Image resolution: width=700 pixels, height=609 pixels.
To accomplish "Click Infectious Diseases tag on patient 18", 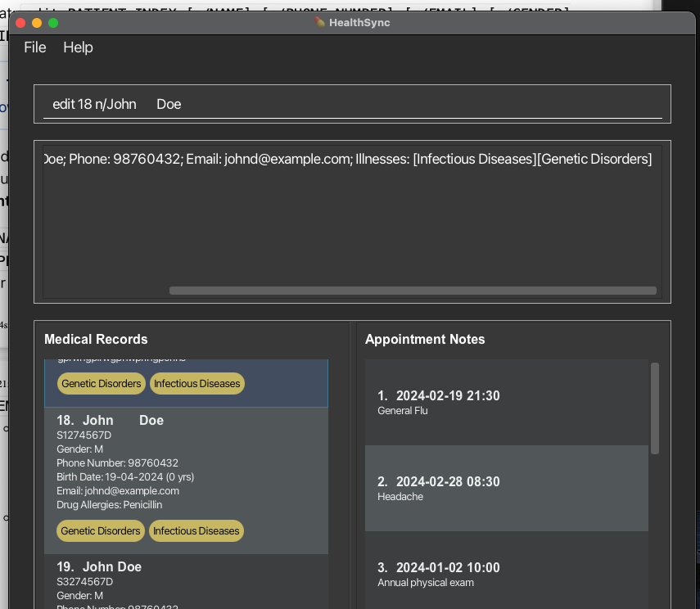I will (x=196, y=531).
